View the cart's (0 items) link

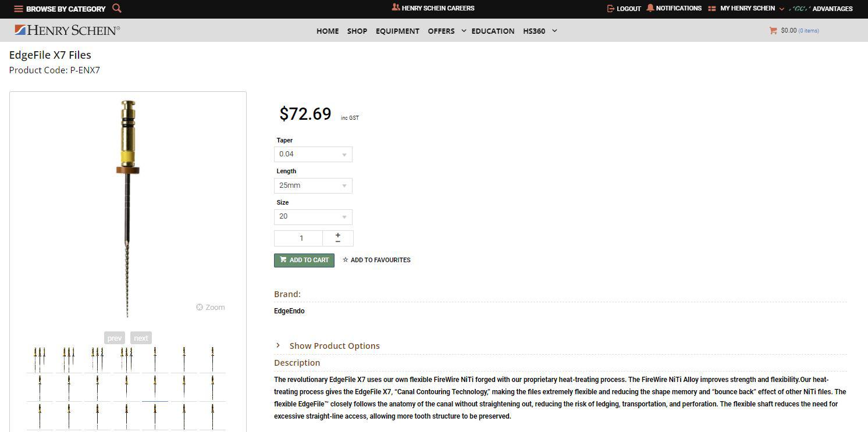[x=809, y=31]
